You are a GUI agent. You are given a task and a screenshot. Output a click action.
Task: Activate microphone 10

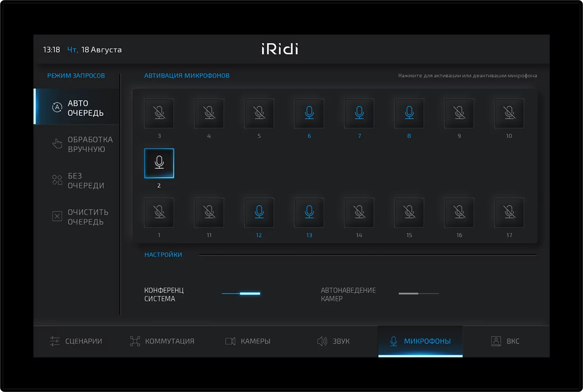coord(509,113)
